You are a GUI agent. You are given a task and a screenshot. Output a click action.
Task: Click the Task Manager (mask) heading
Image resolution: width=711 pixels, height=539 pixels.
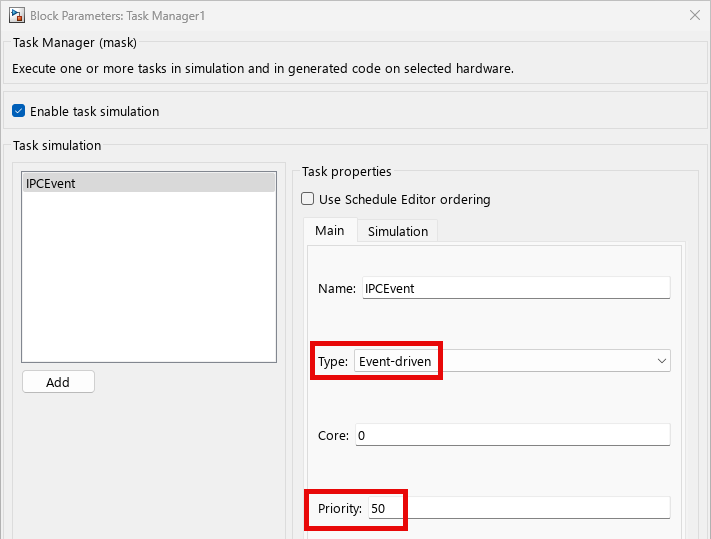75,43
